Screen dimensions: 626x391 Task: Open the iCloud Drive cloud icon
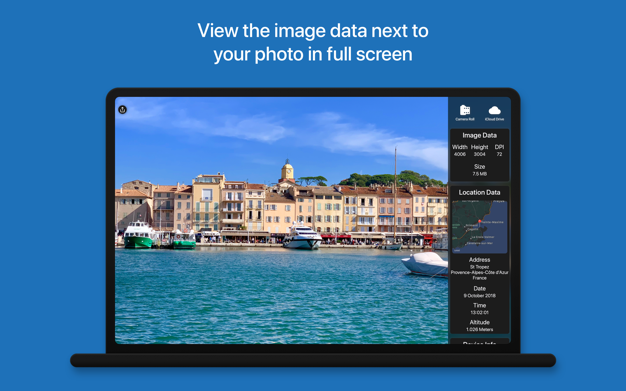tap(494, 110)
